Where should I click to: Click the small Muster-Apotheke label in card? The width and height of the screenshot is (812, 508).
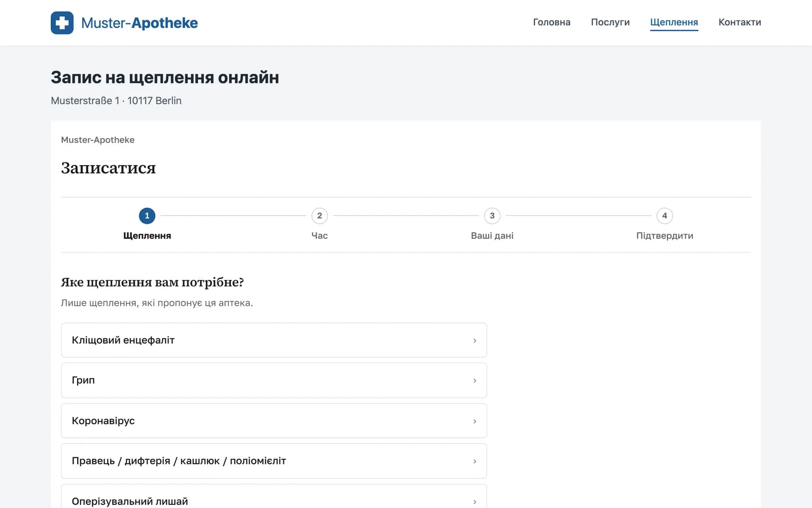(x=97, y=140)
